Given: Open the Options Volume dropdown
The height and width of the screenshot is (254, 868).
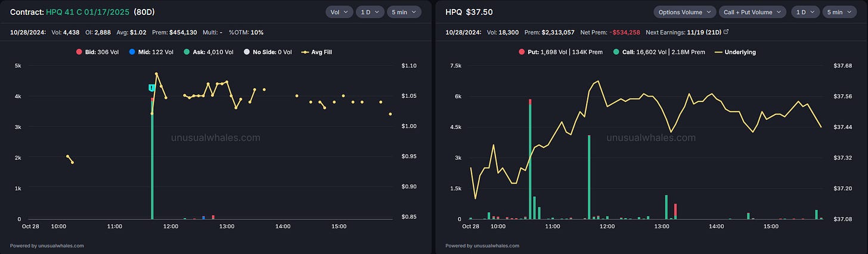Looking at the screenshot, I should 685,12.
